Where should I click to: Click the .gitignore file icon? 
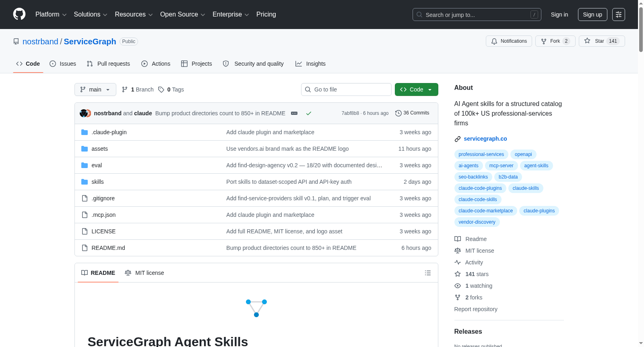85,198
